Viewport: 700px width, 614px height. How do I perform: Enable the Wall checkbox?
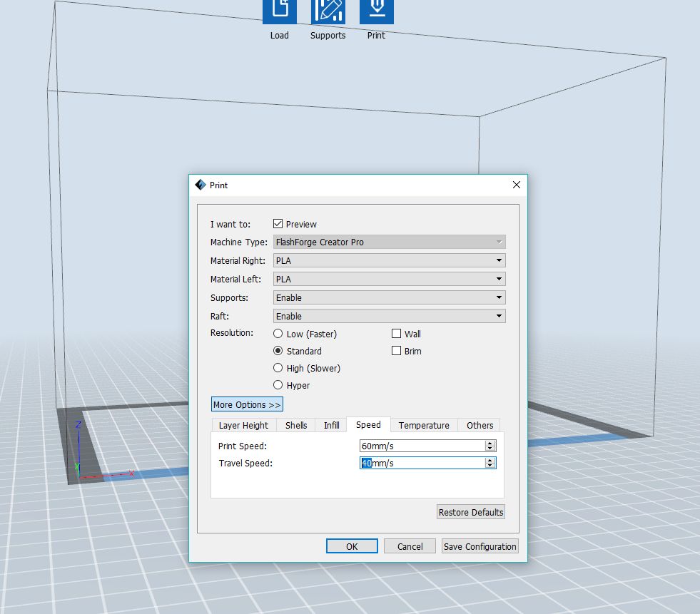pyautogui.click(x=397, y=334)
